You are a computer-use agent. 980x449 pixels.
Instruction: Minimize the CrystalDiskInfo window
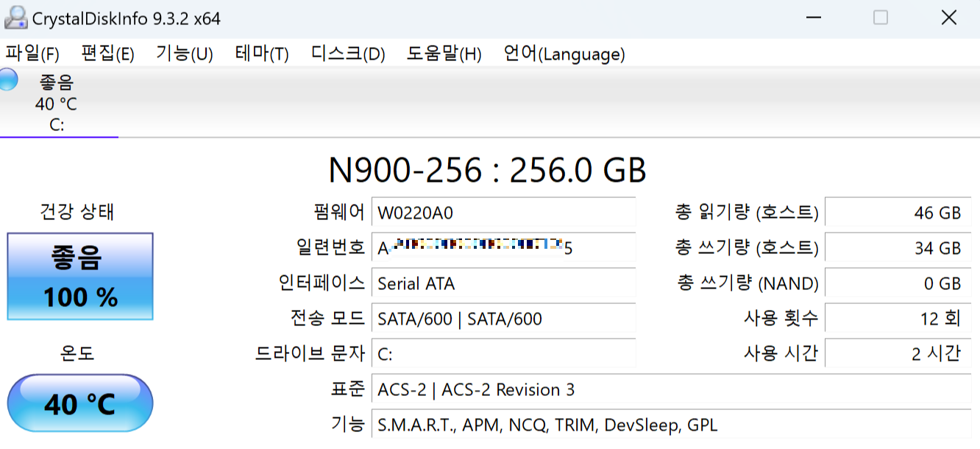[x=814, y=18]
